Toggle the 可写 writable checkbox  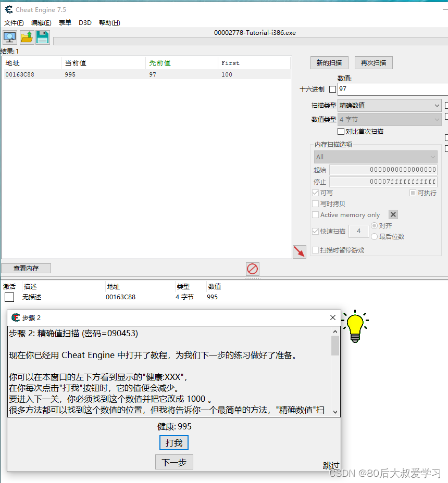tap(315, 193)
